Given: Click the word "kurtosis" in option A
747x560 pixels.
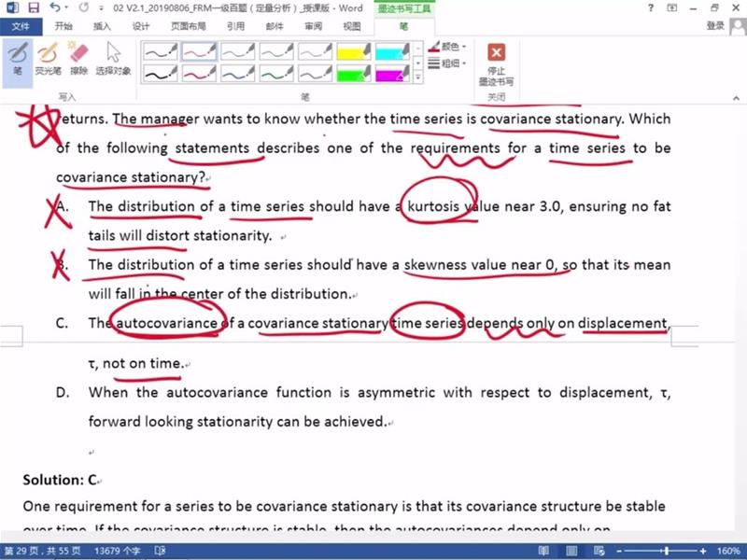Looking at the screenshot, I should tap(433, 206).
